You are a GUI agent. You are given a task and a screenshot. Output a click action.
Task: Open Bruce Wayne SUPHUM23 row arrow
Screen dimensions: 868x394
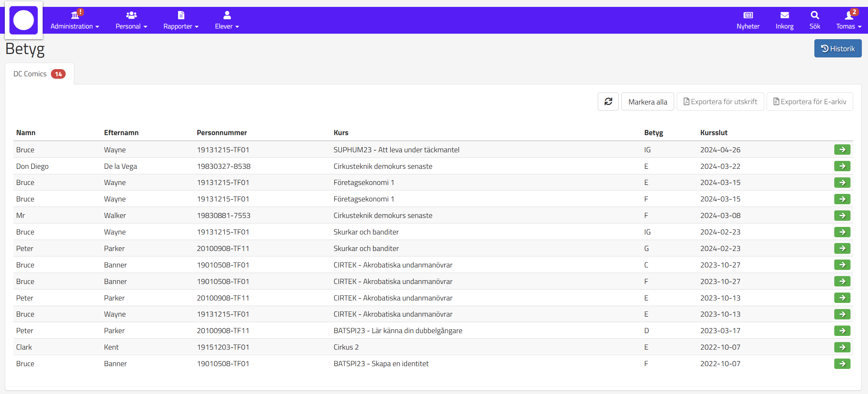842,150
